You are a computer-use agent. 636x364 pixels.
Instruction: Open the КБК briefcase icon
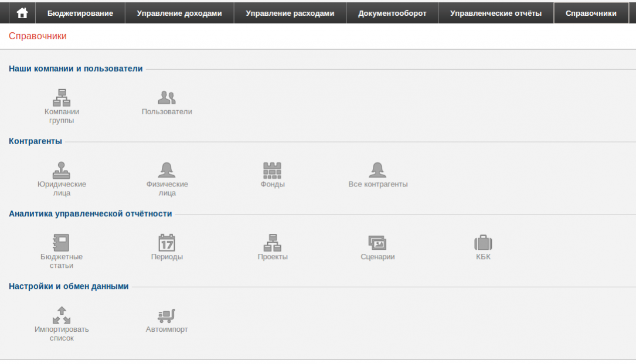point(483,243)
